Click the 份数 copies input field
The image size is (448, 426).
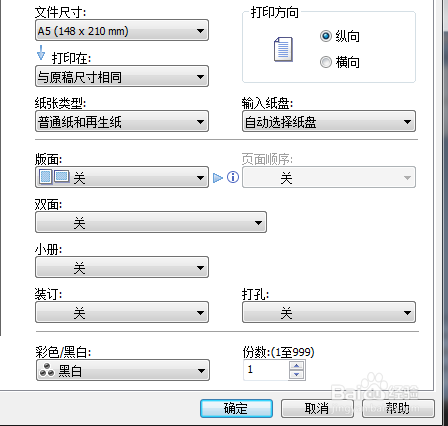pyautogui.click(x=266, y=370)
